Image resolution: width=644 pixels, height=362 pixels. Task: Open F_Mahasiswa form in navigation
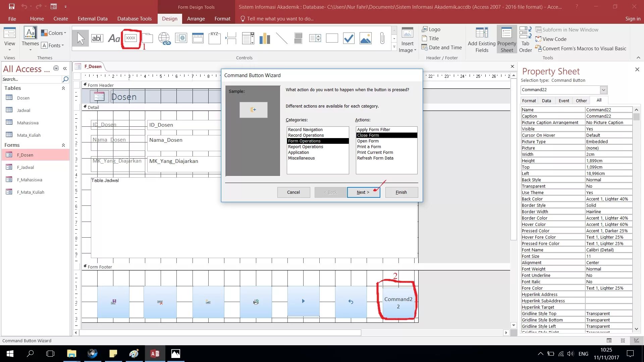[30, 180]
